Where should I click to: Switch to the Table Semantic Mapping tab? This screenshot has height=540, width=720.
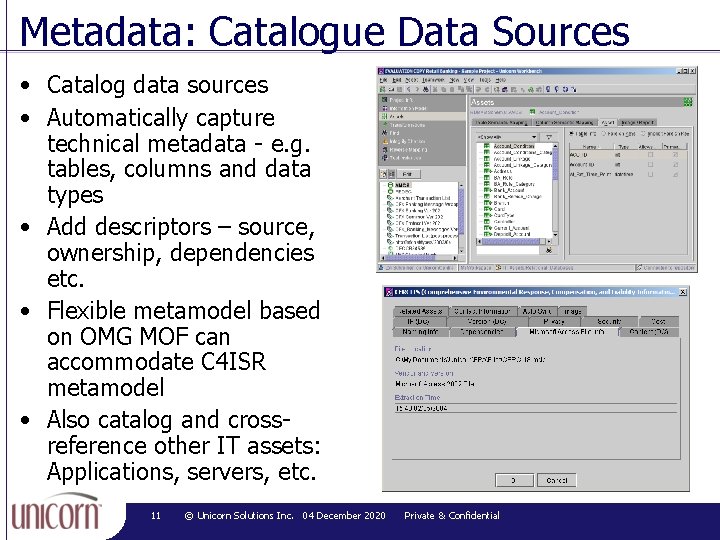click(x=501, y=123)
